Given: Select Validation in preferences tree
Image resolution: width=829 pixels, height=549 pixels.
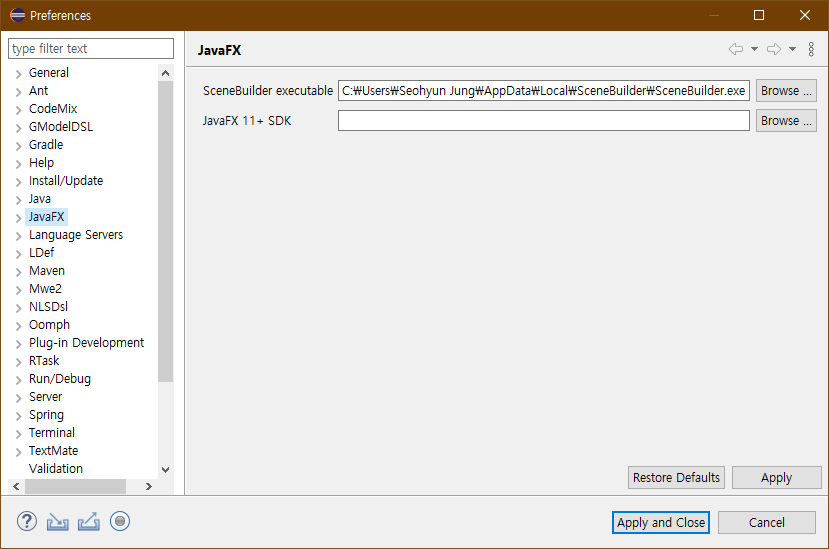Looking at the screenshot, I should pos(56,468).
